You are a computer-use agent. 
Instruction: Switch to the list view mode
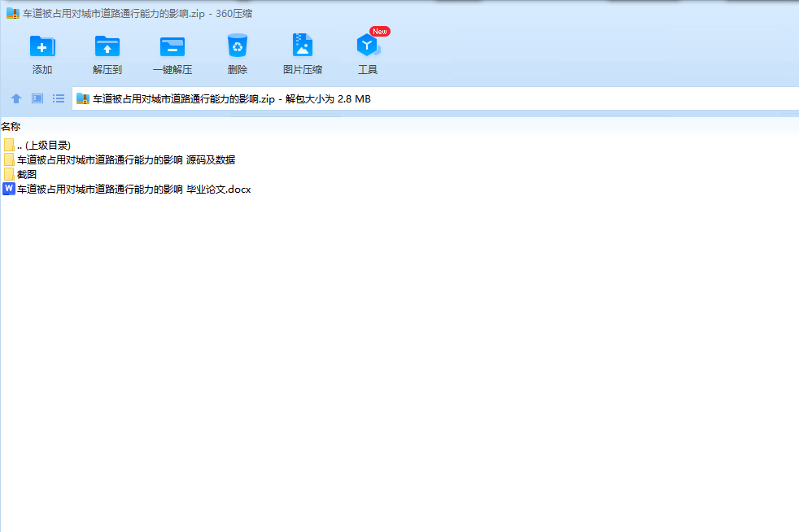click(59, 98)
